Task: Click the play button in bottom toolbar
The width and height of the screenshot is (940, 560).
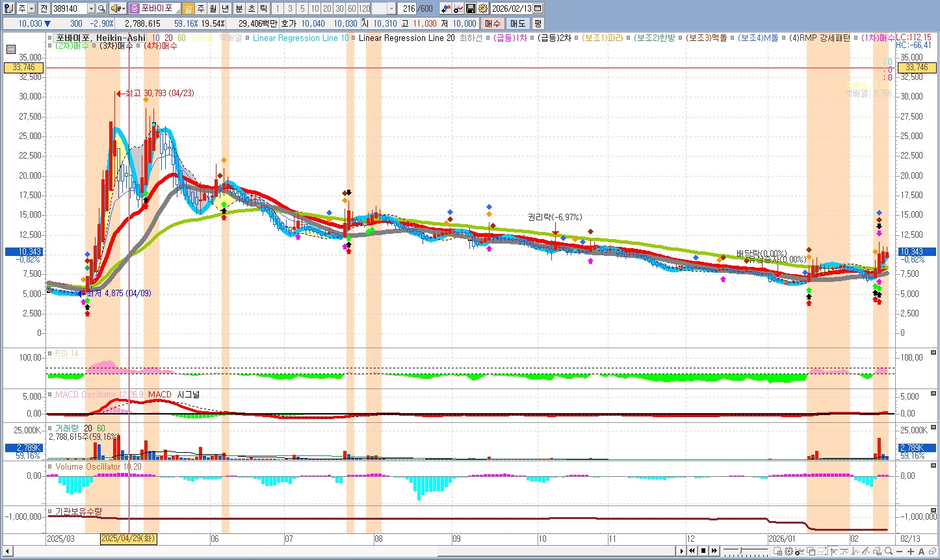Action: [x=682, y=551]
